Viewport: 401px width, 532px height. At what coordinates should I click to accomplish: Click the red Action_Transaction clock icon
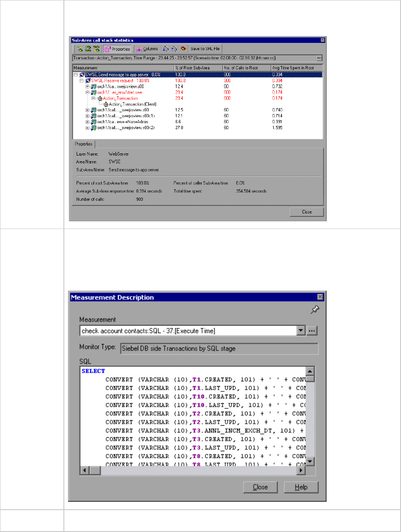tap(100, 99)
